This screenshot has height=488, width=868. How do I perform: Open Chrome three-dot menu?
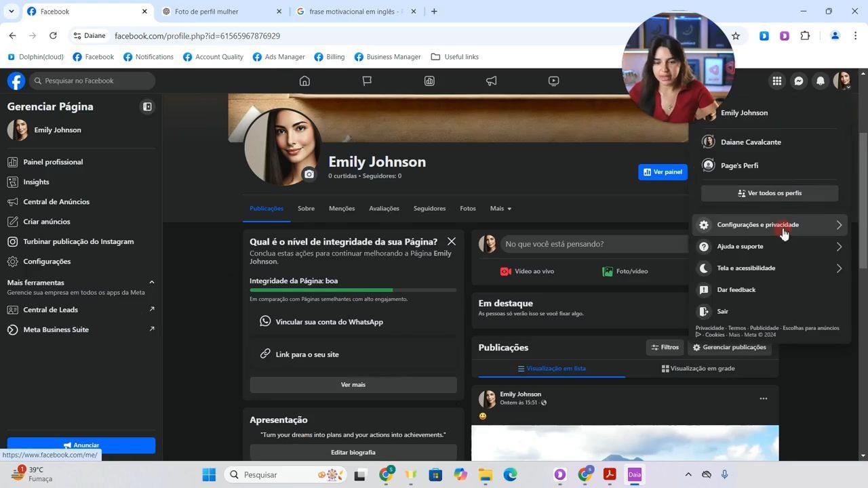point(856,36)
